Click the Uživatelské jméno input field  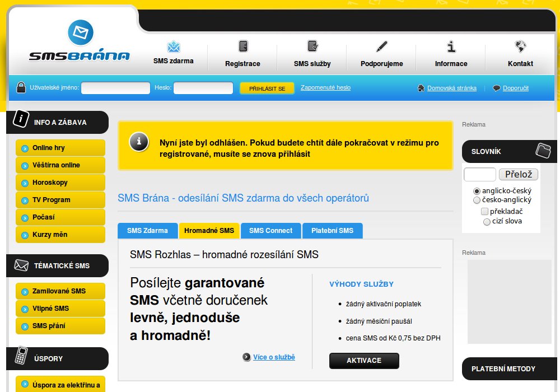(x=116, y=88)
